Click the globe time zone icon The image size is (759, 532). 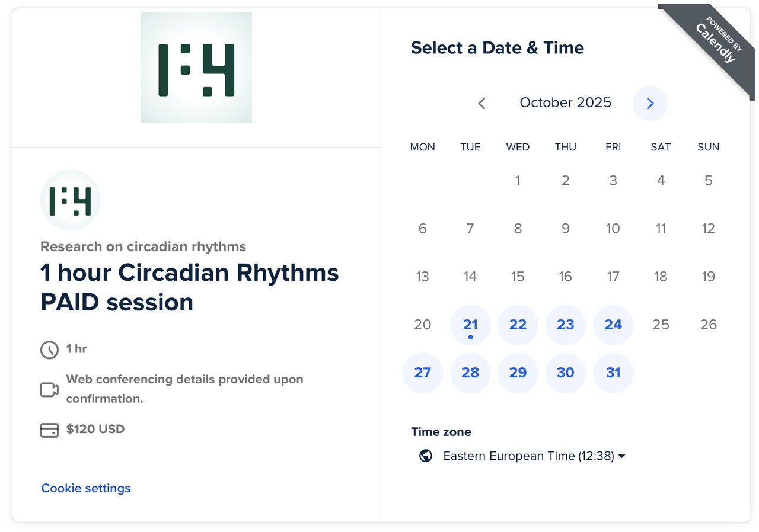click(x=425, y=456)
